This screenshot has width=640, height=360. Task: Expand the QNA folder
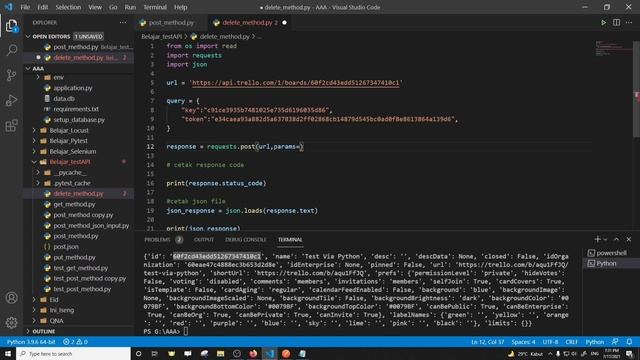coord(34,321)
